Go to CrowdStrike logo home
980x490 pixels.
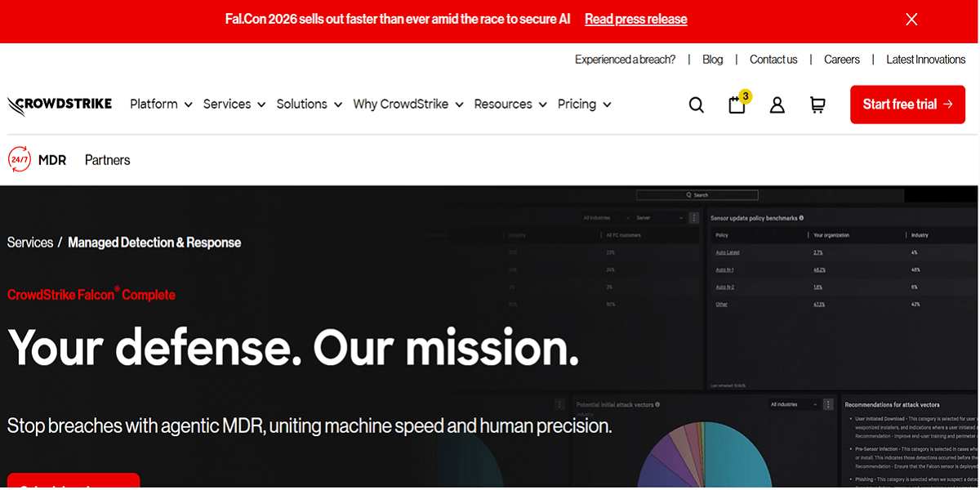click(60, 105)
